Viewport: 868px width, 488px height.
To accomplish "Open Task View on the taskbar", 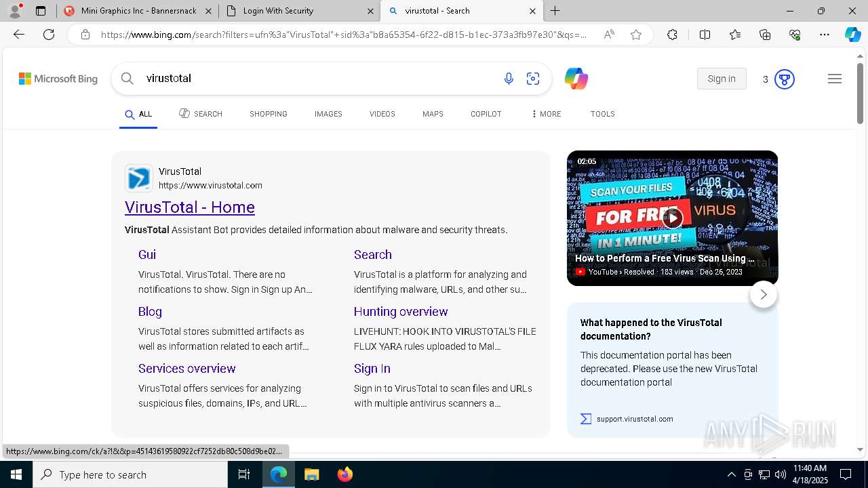I will [x=244, y=474].
